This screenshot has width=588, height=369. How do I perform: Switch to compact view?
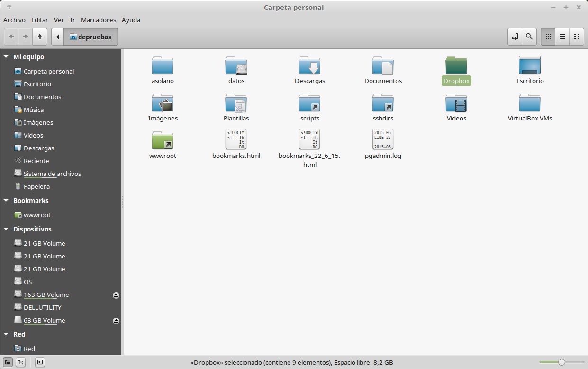[576, 37]
